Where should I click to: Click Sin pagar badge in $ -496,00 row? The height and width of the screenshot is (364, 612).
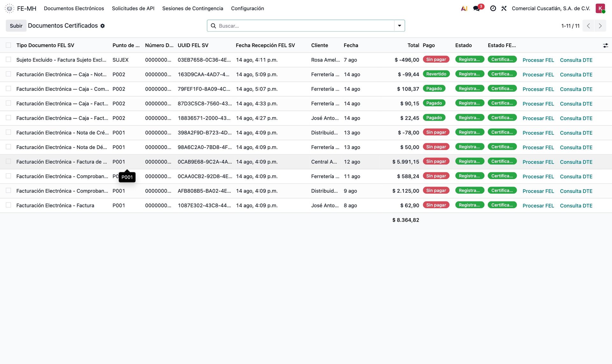(x=436, y=59)
